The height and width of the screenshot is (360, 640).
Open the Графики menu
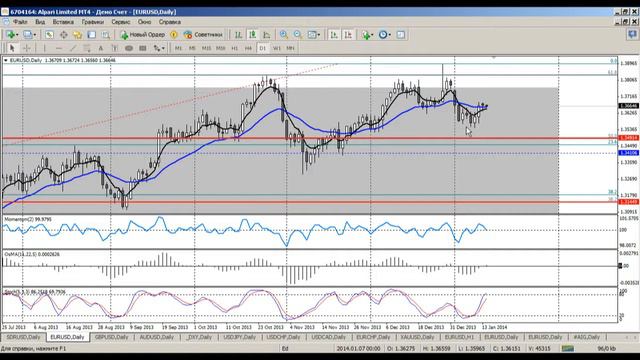pos(93,22)
